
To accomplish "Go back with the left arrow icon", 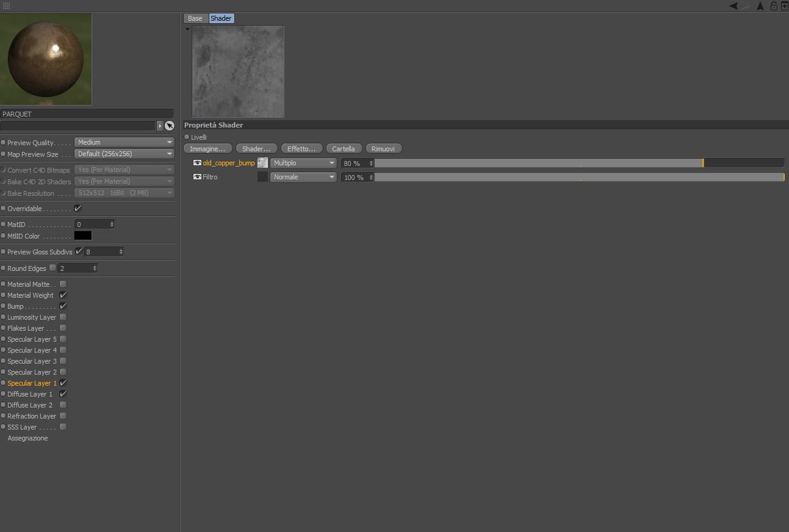I will tap(733, 6).
